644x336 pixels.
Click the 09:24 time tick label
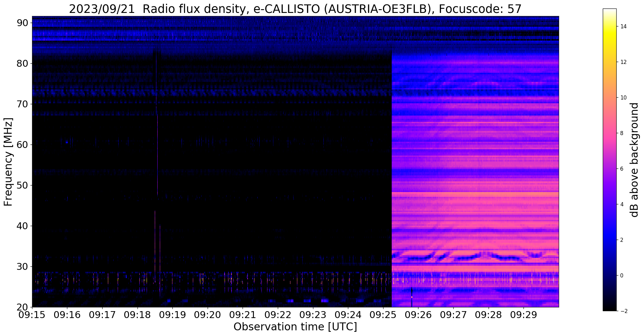click(x=348, y=315)
